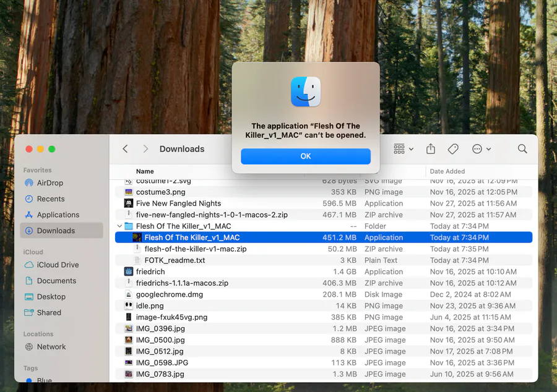Click the Downloads window title
557x392 pixels.
pos(182,149)
